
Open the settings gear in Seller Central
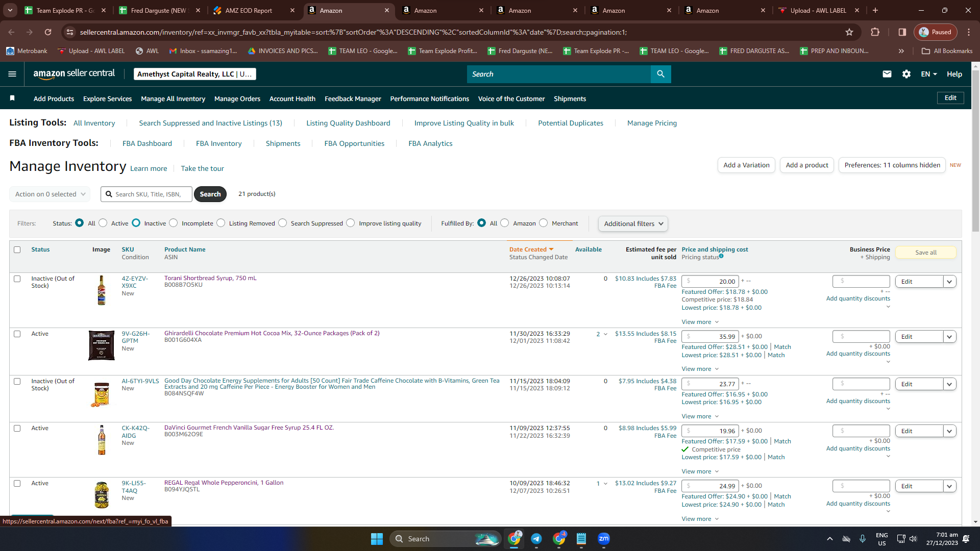906,74
